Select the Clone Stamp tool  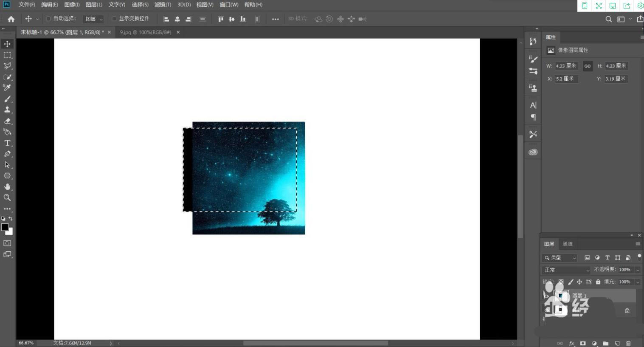[x=7, y=110]
